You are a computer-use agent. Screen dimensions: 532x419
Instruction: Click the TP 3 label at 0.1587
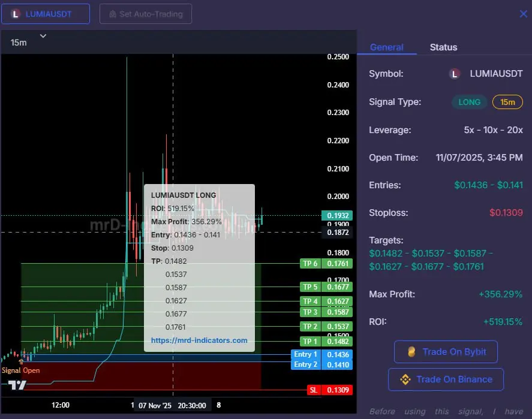point(326,312)
